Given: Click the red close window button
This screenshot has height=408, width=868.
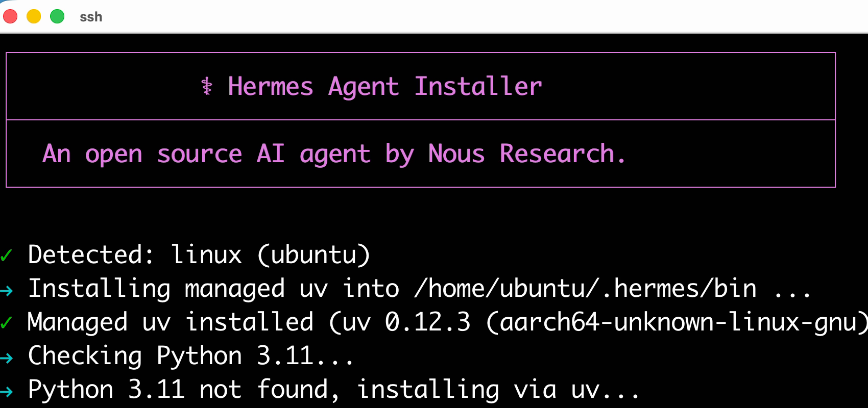Looking at the screenshot, I should pos(10,17).
